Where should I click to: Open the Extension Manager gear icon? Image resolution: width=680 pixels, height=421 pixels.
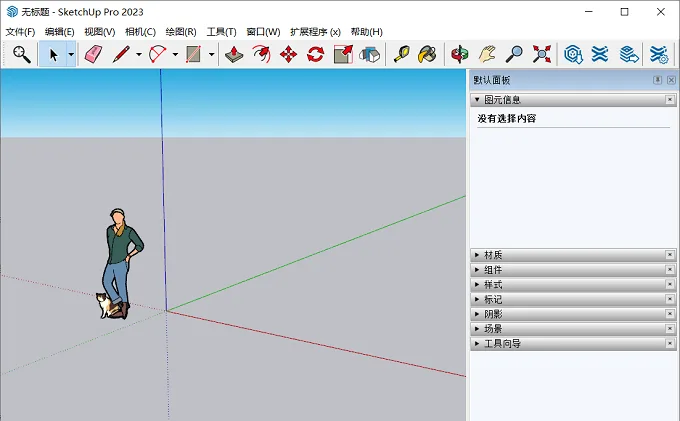(659, 55)
